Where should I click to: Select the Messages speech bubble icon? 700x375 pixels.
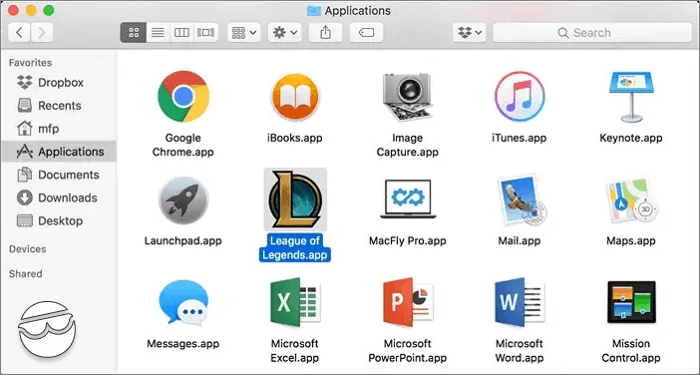tap(183, 303)
